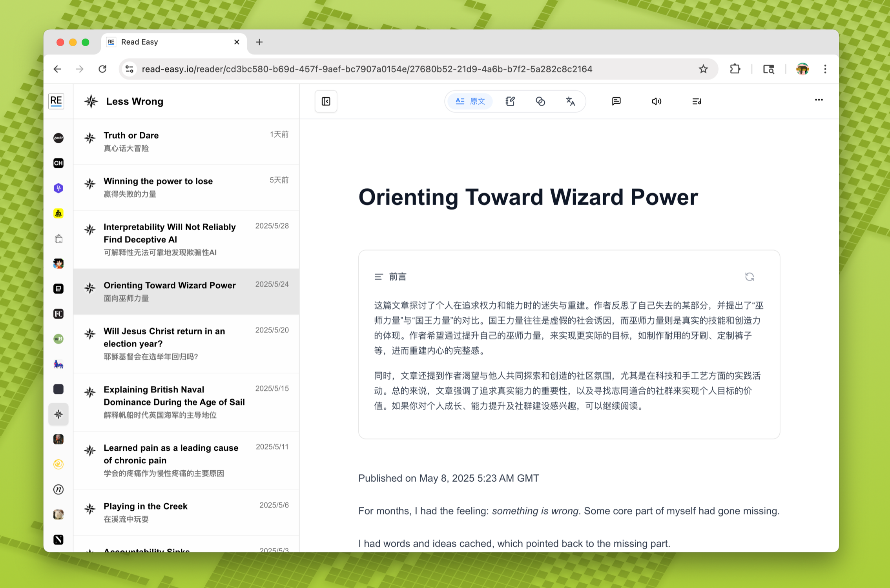This screenshot has width=890, height=588.
Task: Close the Read Easy tab
Action: (x=237, y=42)
